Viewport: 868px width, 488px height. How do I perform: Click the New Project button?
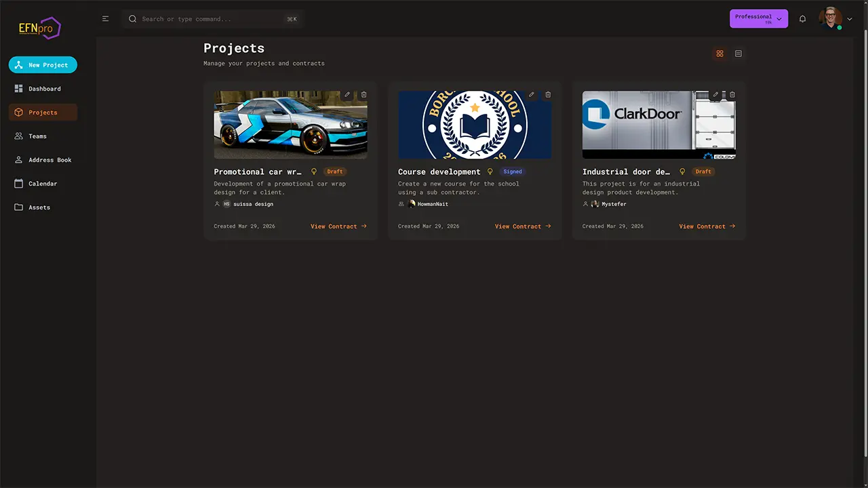(x=43, y=65)
